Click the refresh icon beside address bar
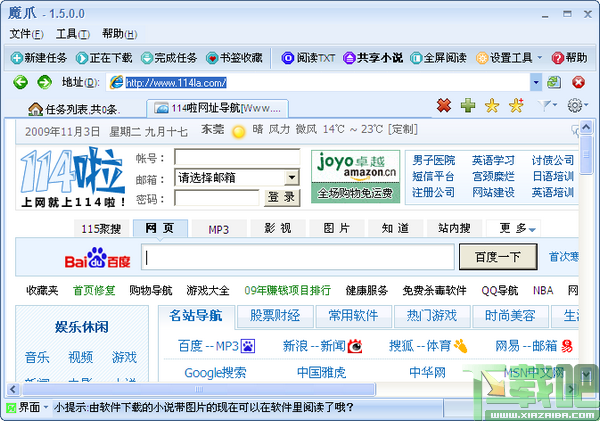The height and width of the screenshot is (421, 600). [554, 82]
